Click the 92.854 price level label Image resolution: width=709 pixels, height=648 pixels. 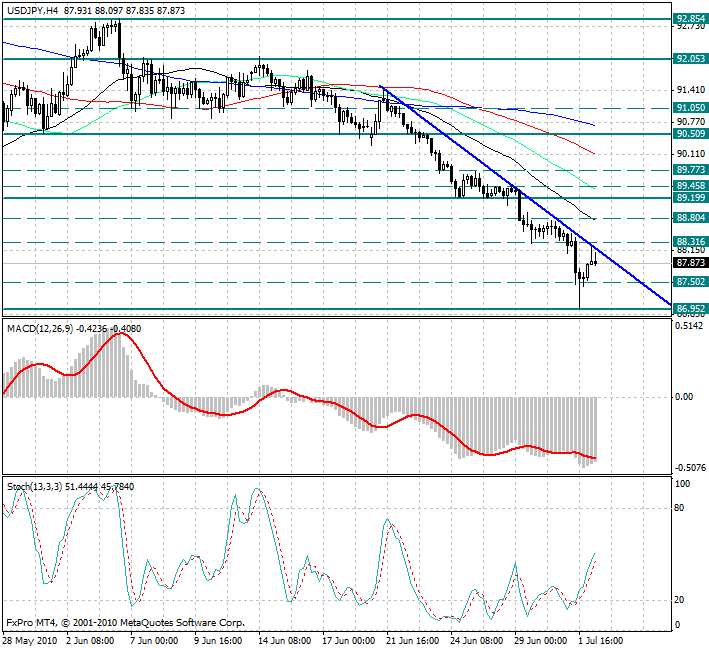[x=691, y=19]
